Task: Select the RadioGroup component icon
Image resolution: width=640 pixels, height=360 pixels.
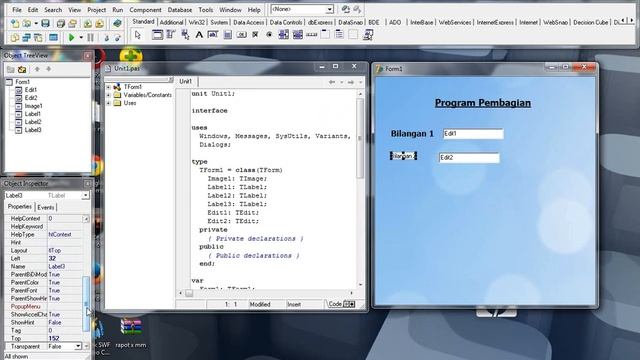Action: [339, 35]
